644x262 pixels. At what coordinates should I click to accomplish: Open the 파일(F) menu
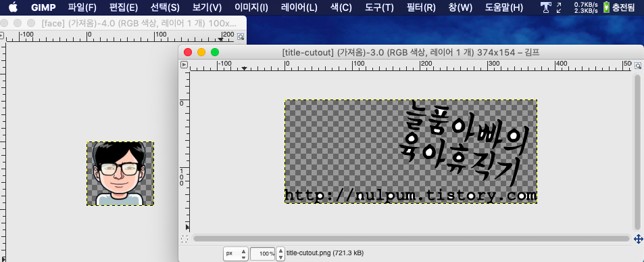(x=82, y=7)
